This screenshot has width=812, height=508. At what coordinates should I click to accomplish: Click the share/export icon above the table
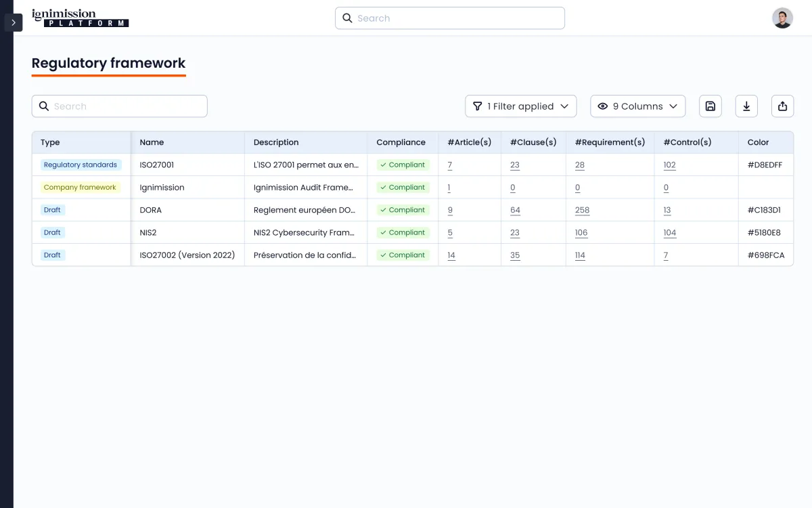click(x=782, y=106)
